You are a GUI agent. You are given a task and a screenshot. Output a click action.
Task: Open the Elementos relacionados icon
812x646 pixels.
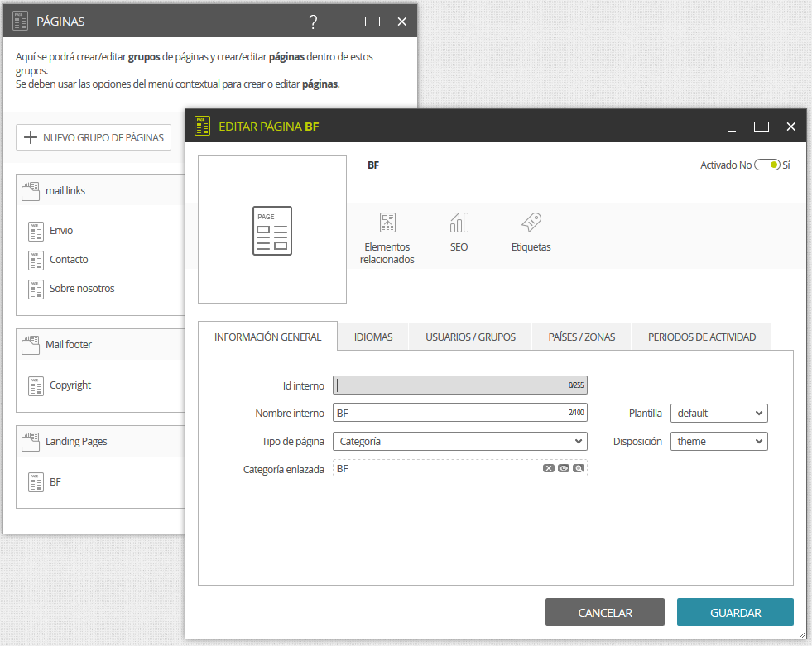point(387,223)
